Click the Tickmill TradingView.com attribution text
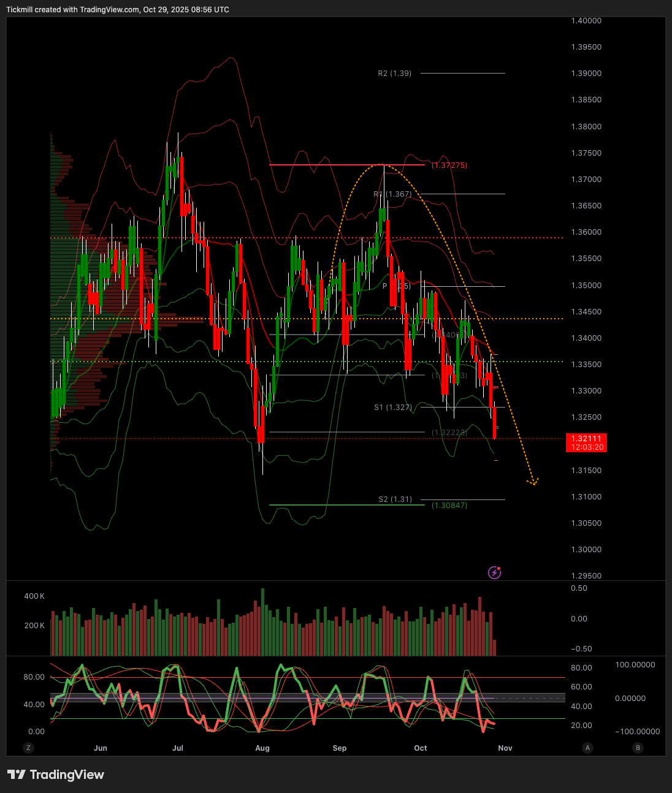Screen dimensions: 672x793 pyautogui.click(x=118, y=10)
